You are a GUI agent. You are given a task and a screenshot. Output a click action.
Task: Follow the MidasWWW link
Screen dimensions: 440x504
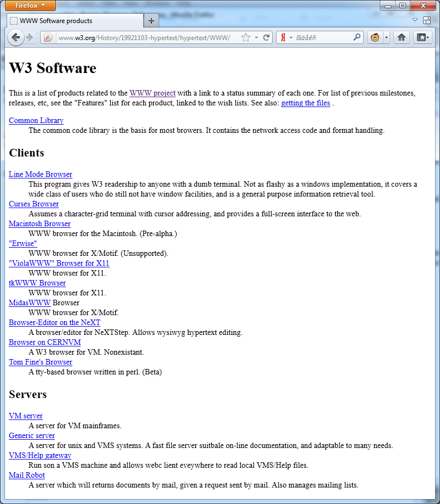point(30,303)
